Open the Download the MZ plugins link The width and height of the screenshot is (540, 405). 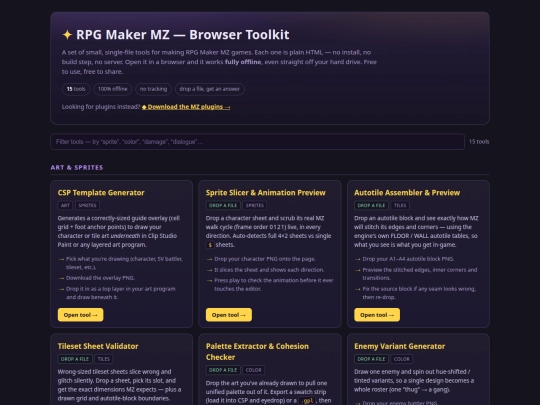click(x=186, y=107)
